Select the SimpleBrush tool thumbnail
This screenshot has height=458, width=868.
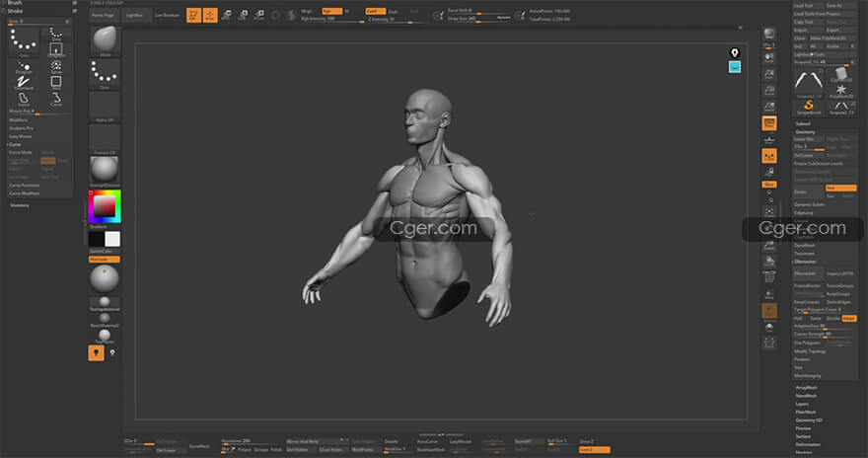809,107
